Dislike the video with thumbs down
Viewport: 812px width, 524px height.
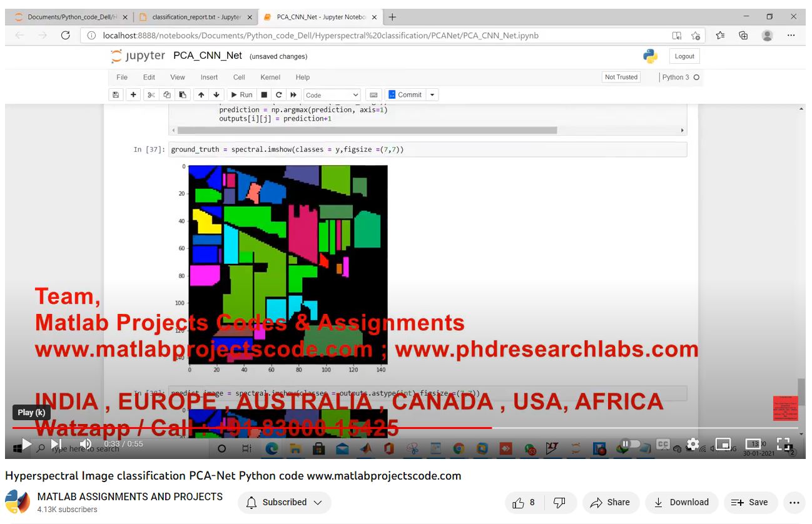tap(559, 502)
